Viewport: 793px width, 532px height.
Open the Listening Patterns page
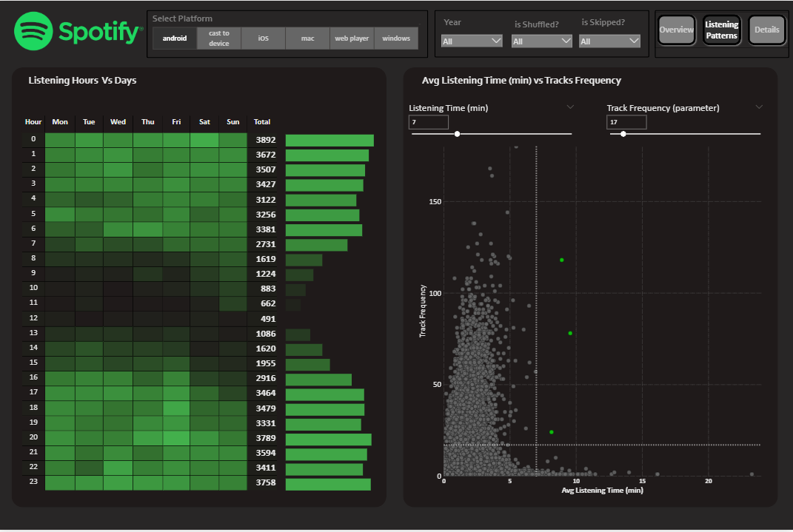pos(721,30)
